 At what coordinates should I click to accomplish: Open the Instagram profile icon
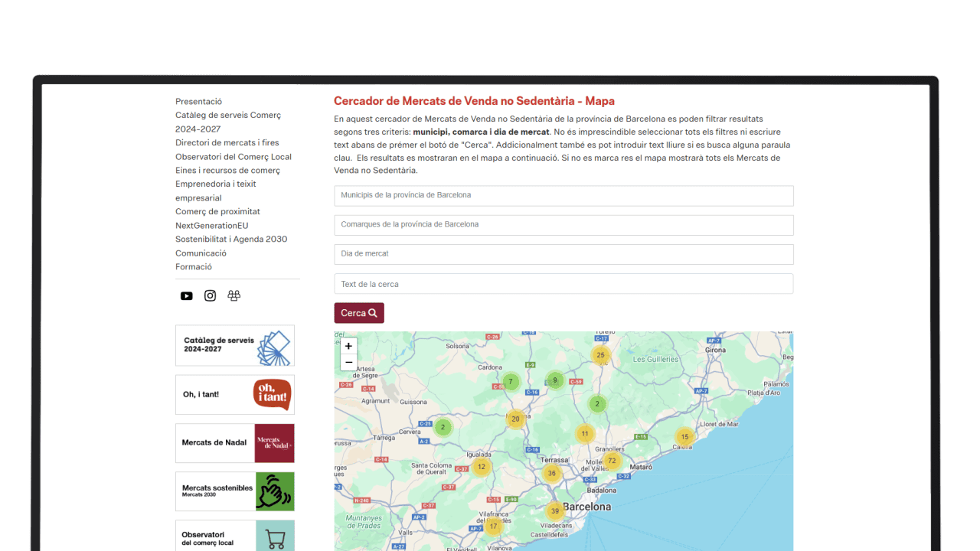(210, 295)
